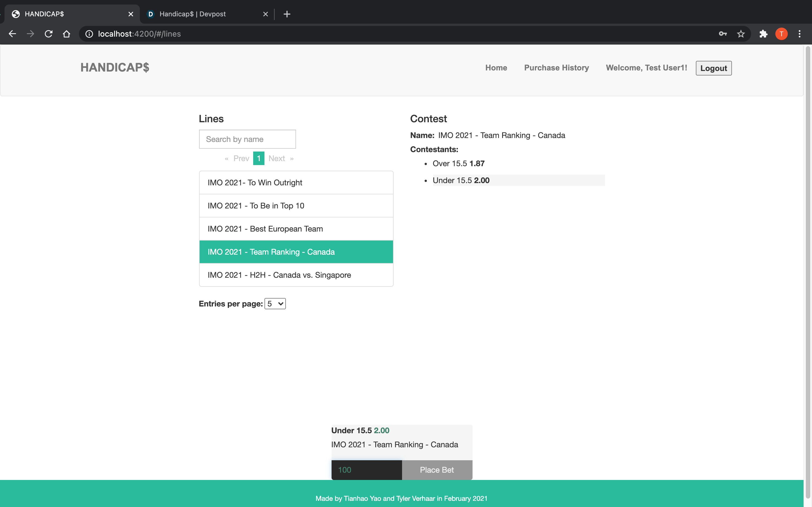The height and width of the screenshot is (507, 812).
Task: Open the extensions puzzle icon
Action: (763, 34)
